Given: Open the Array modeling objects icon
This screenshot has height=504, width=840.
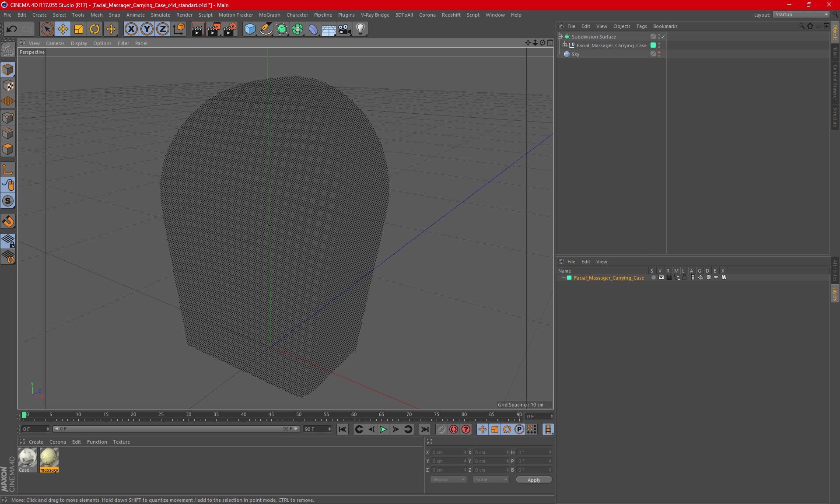Looking at the screenshot, I should (x=297, y=29).
